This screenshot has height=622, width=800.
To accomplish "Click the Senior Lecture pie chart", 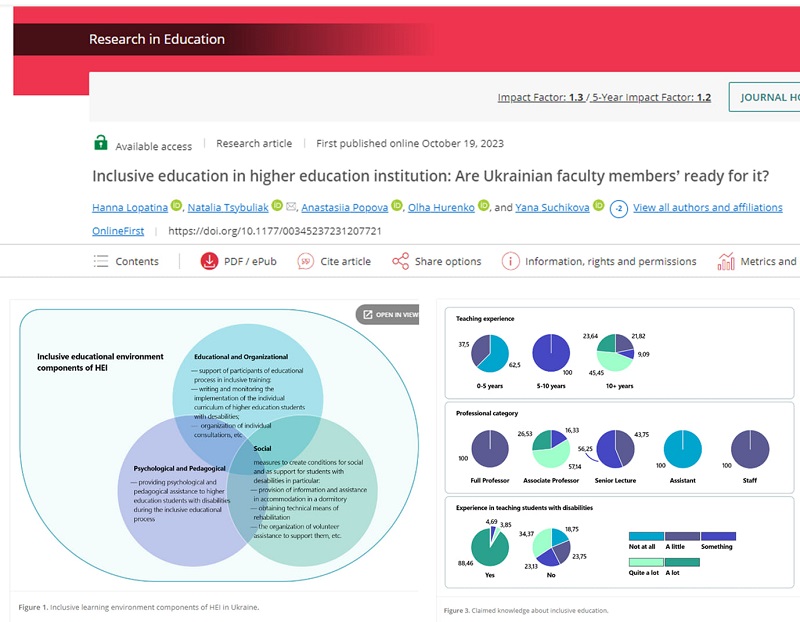I will 615,449.
